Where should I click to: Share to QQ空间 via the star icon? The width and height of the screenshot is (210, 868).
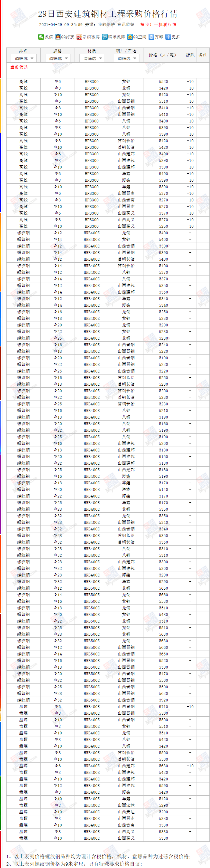coord(130,37)
